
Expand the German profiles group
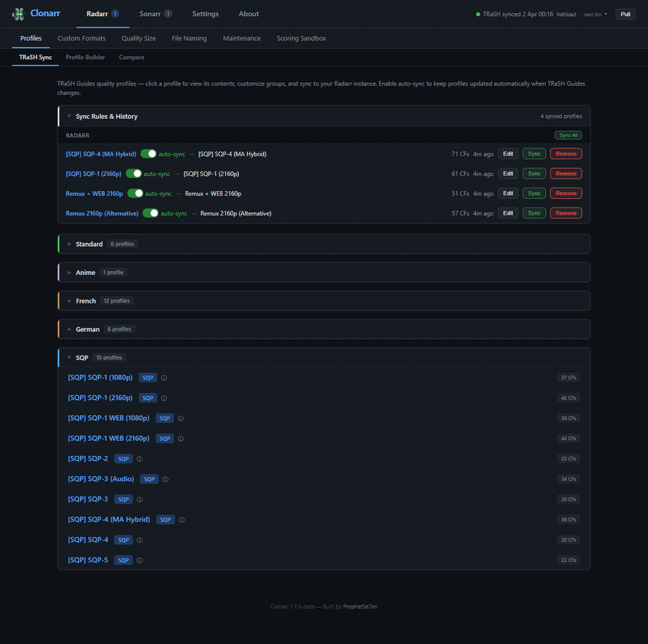[69, 329]
